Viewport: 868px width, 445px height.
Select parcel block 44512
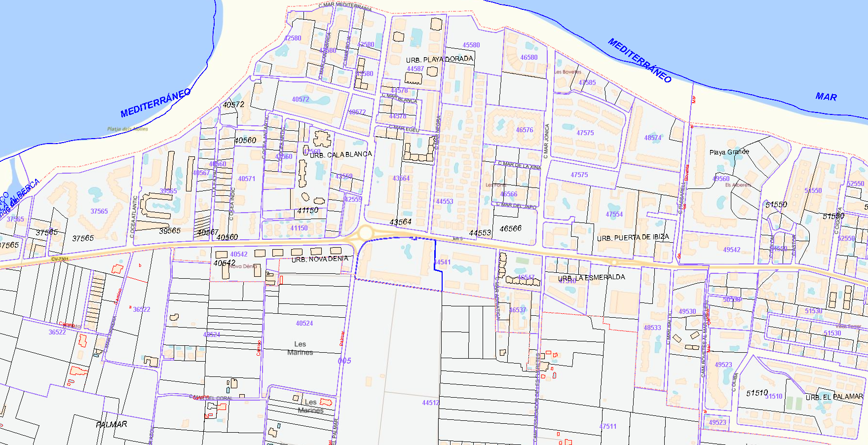point(430,403)
